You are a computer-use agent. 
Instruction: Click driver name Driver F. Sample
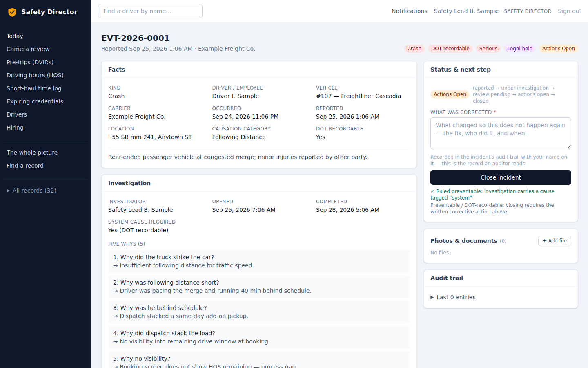tap(236, 96)
